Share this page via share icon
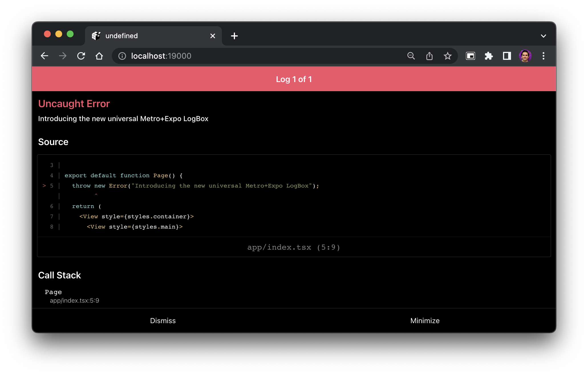The image size is (588, 375). tap(429, 56)
